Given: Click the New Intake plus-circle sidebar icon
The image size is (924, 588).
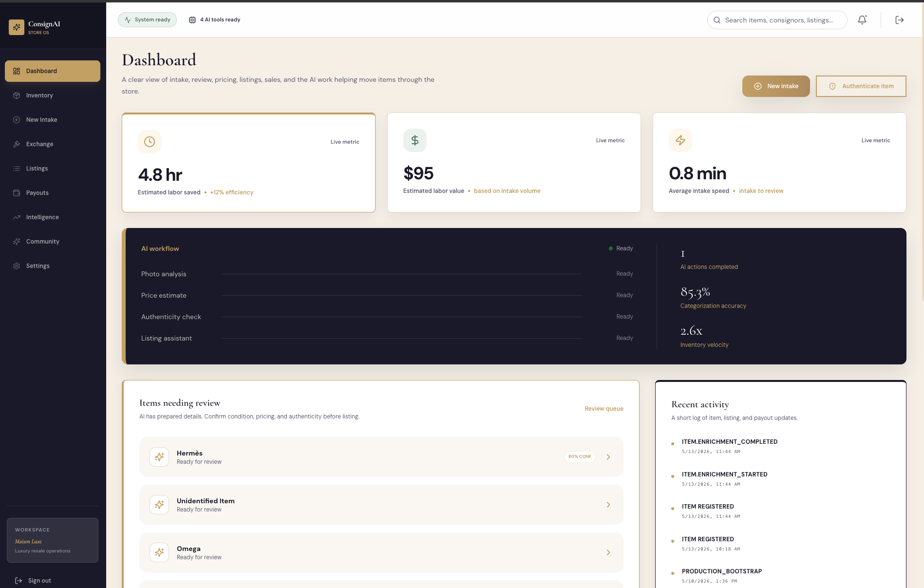Looking at the screenshot, I should 17,120.
